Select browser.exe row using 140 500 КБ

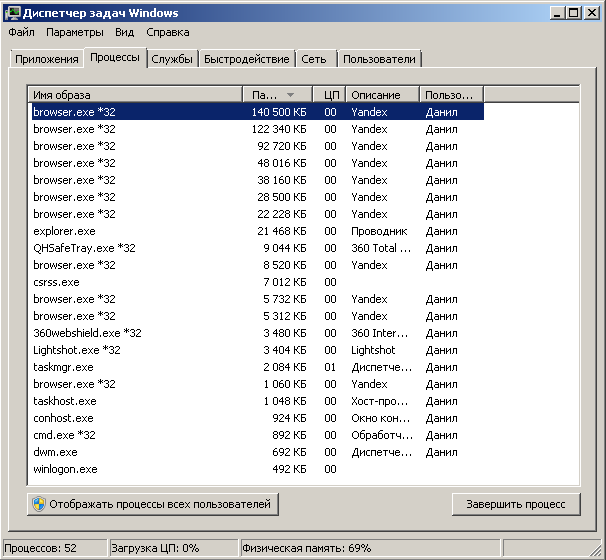click(256, 112)
